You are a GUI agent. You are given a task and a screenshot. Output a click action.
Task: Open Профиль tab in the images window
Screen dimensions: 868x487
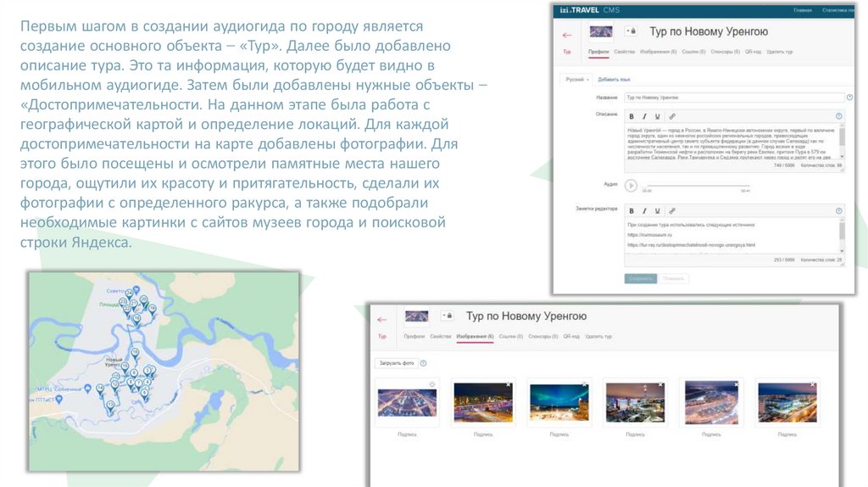pyautogui.click(x=414, y=336)
